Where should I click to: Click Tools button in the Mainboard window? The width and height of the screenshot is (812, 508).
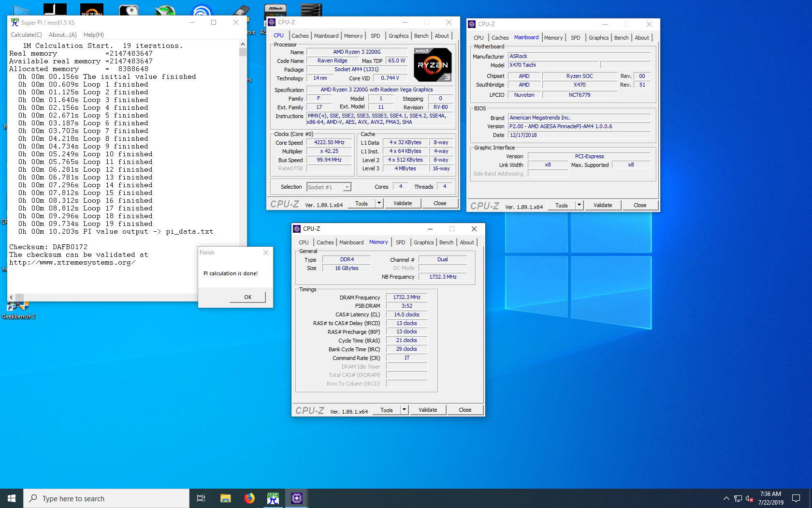pos(562,206)
